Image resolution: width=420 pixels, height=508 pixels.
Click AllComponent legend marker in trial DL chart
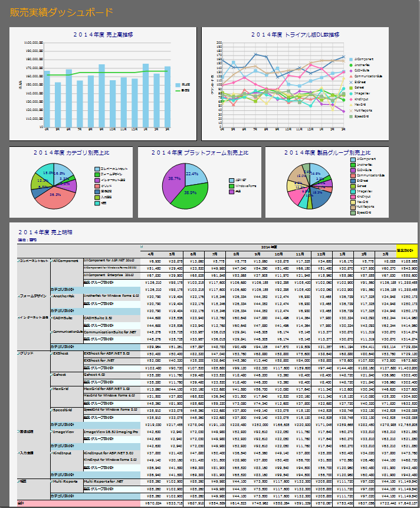[351, 60]
